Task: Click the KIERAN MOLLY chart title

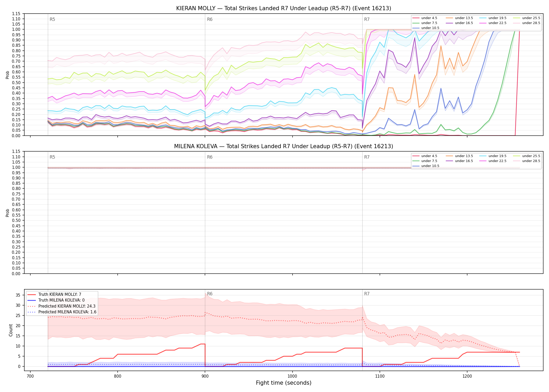Action: [x=284, y=8]
